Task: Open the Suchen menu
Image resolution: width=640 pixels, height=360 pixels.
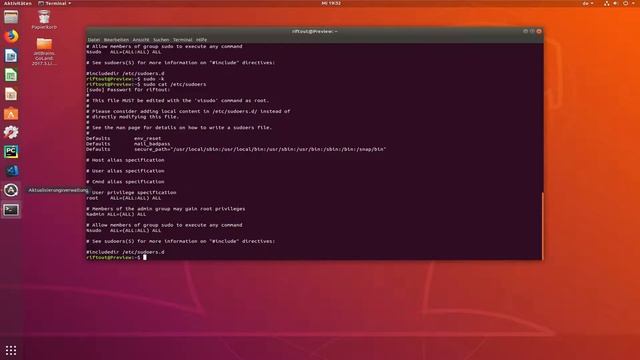Action: pyautogui.click(x=161, y=40)
